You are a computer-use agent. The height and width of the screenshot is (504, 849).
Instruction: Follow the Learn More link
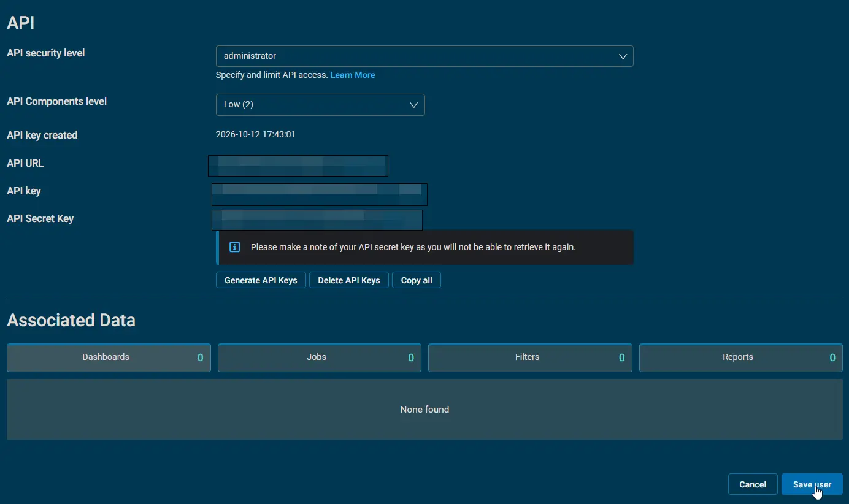click(353, 75)
